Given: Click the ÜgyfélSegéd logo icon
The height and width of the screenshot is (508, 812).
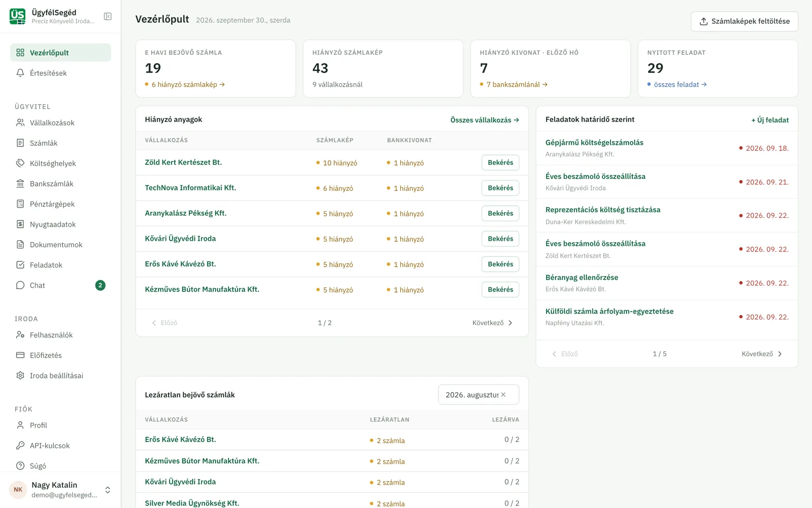Looking at the screenshot, I should (17, 16).
